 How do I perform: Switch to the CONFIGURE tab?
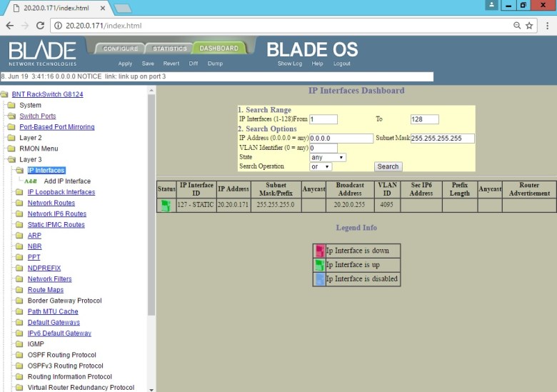121,49
